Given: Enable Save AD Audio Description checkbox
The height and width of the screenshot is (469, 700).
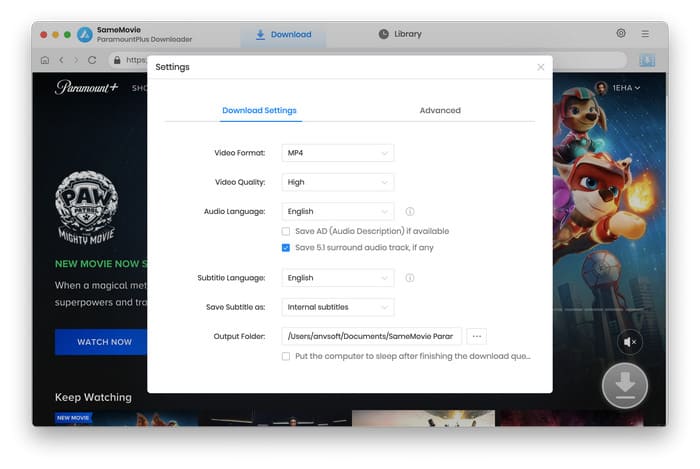Looking at the screenshot, I should click(x=286, y=231).
